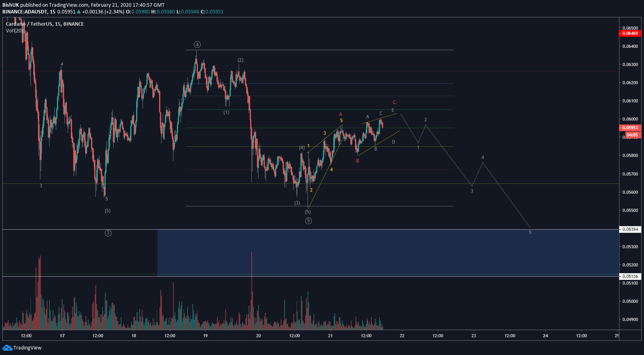644x355 pixels.
Task: Click the (1) wave label
Action: [x=226, y=112]
